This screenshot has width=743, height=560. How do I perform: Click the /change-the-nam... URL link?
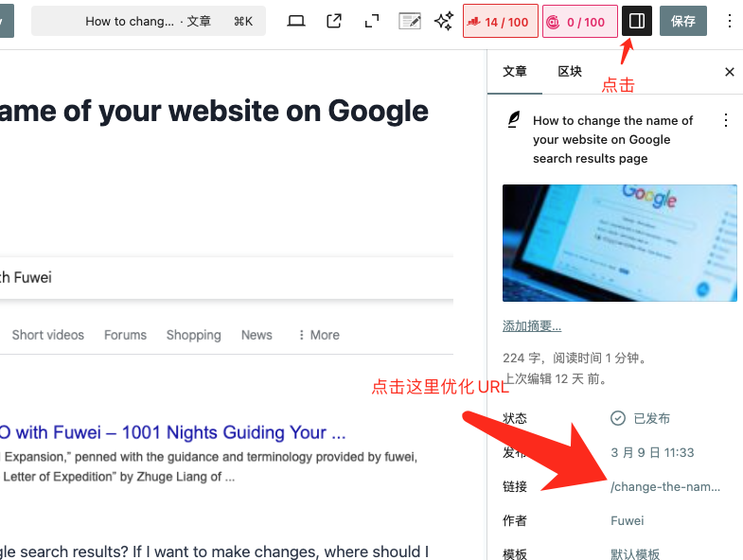pos(665,486)
